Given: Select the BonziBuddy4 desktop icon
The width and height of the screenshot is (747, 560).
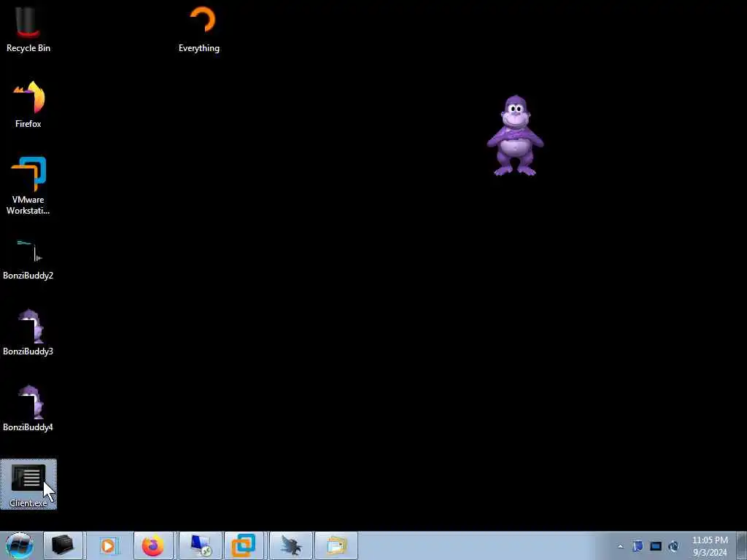Looking at the screenshot, I should click(x=28, y=408).
